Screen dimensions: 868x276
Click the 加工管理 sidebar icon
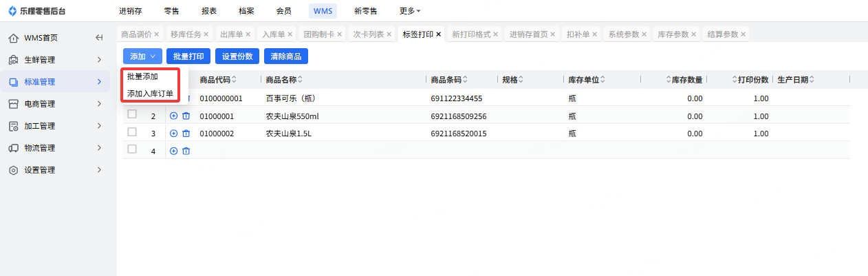click(x=13, y=126)
